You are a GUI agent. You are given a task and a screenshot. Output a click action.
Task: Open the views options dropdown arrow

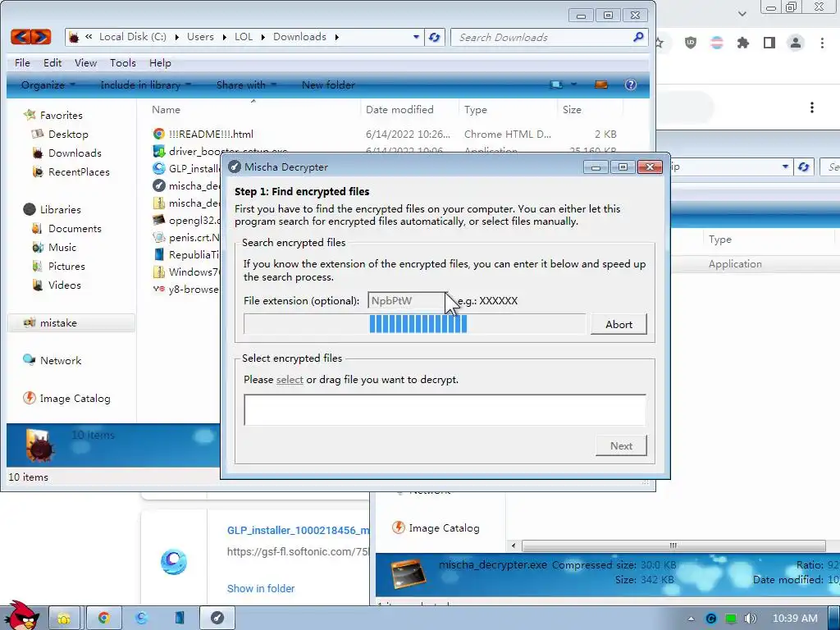click(573, 84)
